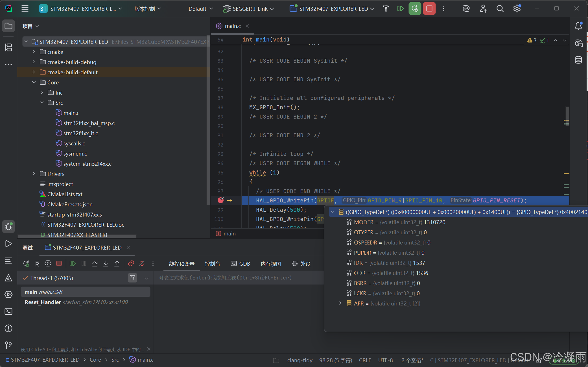This screenshot has width=588, height=367.
Task: Click the evaluate expression input field
Action: coord(239,278)
